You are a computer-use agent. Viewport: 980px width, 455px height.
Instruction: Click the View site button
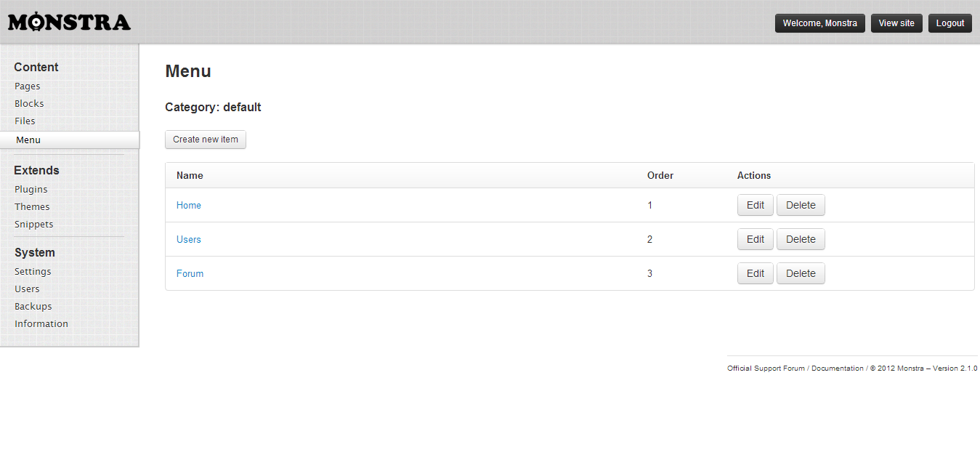896,23
